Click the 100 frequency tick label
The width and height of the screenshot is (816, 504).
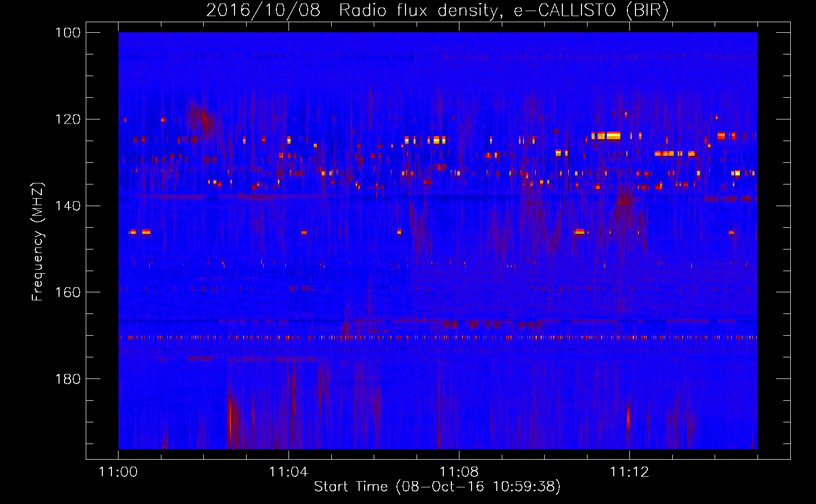(x=67, y=33)
